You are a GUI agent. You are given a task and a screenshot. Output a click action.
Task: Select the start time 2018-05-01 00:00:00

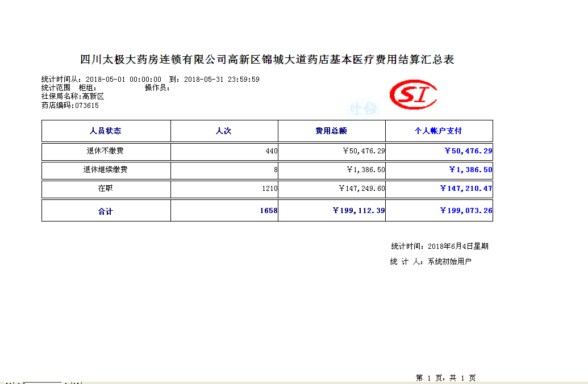click(x=123, y=79)
